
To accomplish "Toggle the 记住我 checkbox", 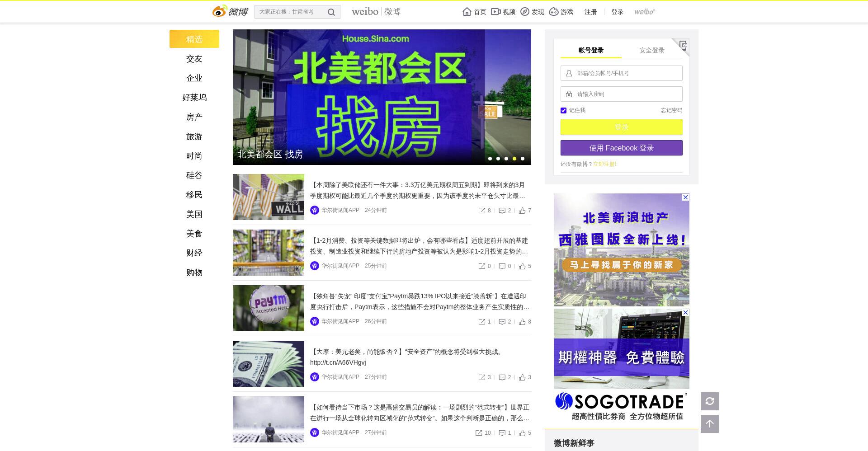I will (563, 110).
